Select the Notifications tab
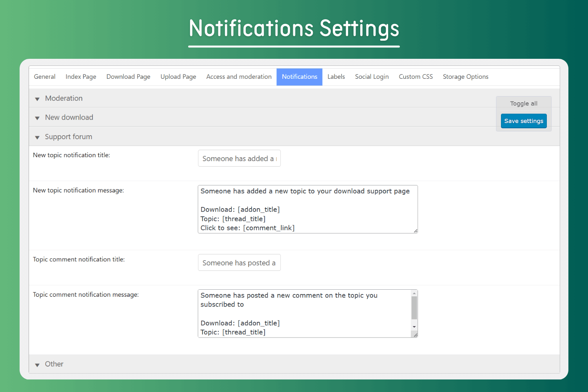The height and width of the screenshot is (392, 588). 299,77
